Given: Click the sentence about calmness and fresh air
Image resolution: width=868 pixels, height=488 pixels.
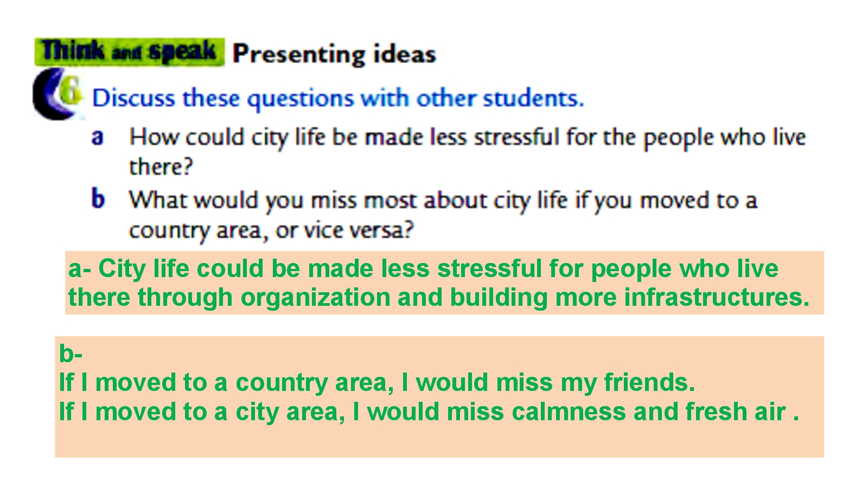Looking at the screenshot, I should click(429, 412).
